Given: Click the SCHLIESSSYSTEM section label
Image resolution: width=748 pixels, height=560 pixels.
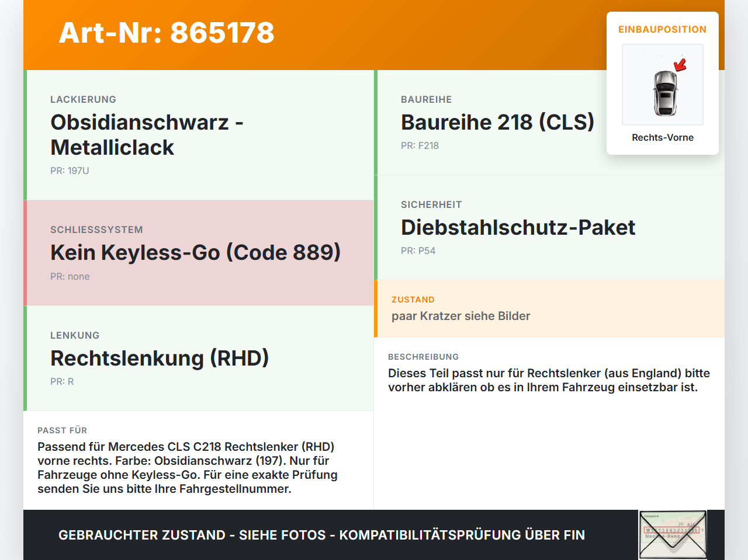Looking at the screenshot, I should 96,229.
